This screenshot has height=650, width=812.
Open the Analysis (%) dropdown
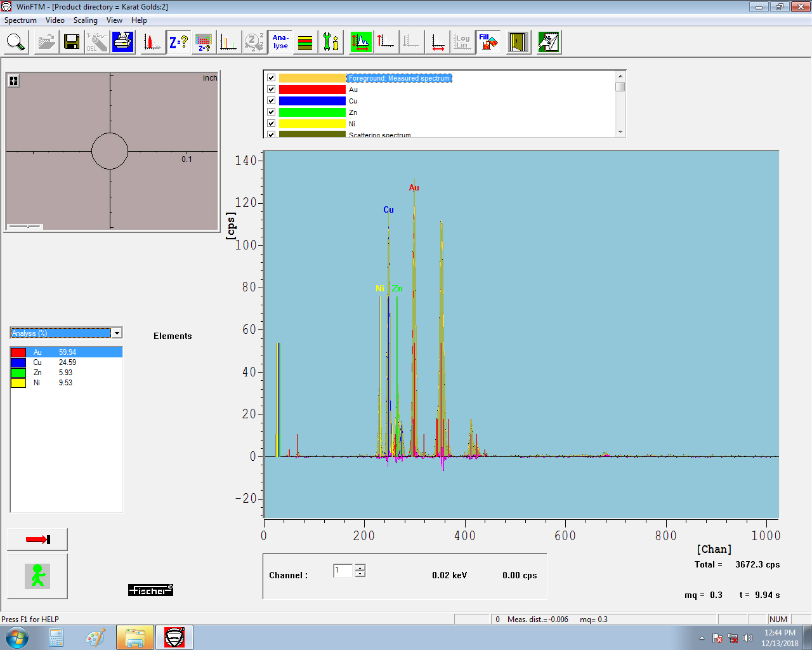117,333
